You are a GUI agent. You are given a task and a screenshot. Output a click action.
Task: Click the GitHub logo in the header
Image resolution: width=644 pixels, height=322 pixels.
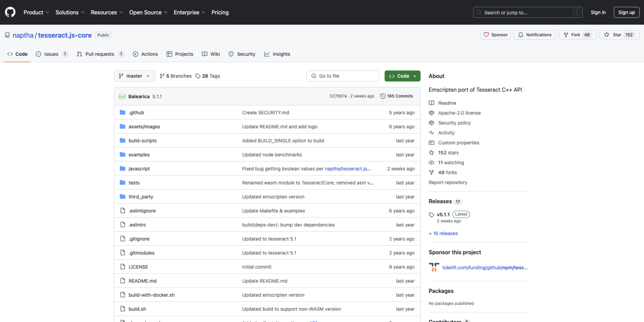pyautogui.click(x=10, y=12)
